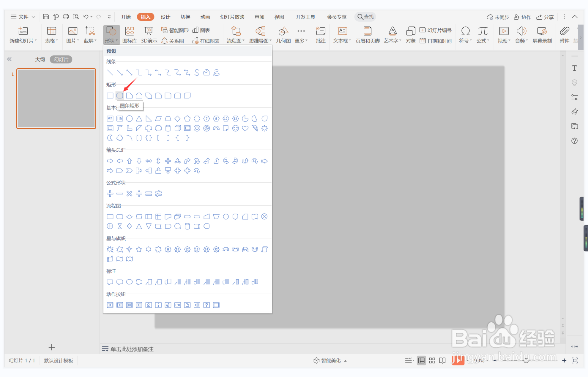
Task: Choose the smiley face shape
Action: point(235,128)
